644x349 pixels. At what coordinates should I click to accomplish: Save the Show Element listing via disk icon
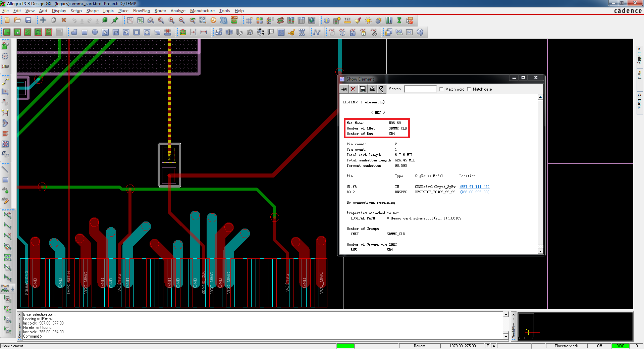(x=363, y=89)
